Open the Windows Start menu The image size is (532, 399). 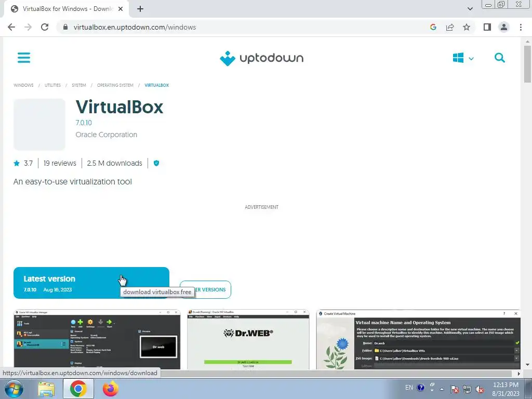pos(14,389)
